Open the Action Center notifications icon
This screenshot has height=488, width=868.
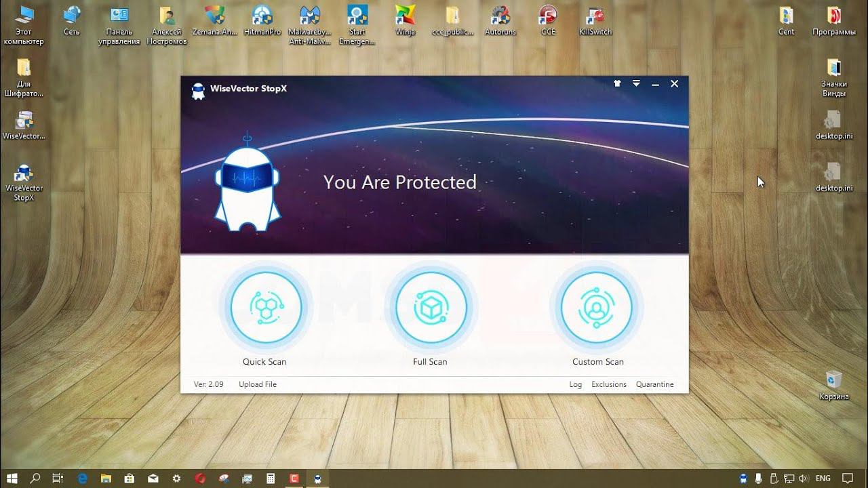[848, 479]
